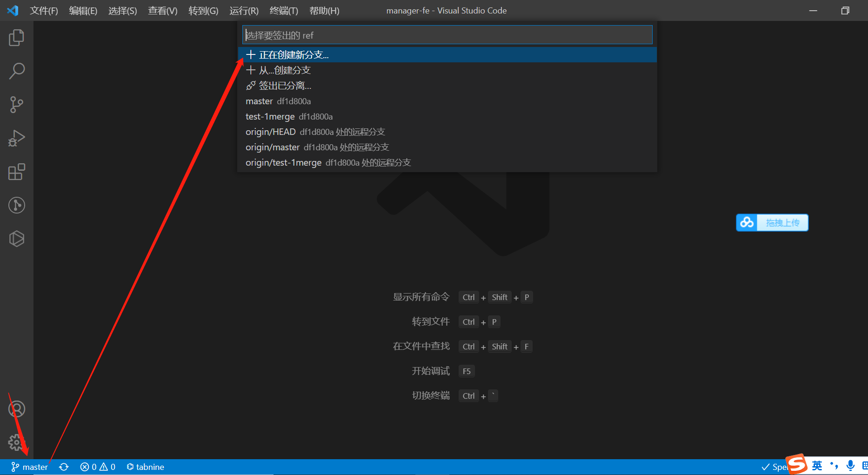The height and width of the screenshot is (475, 868).
Task: Open the 查看(V) menu
Action: 163,11
